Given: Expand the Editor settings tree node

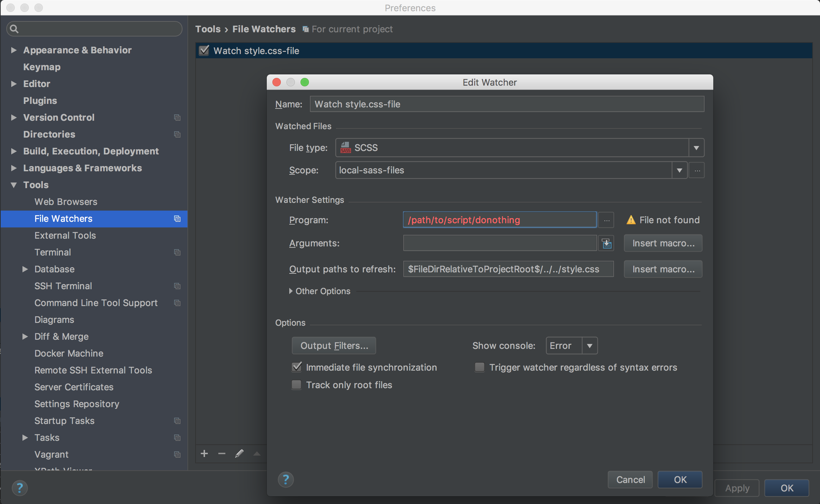Looking at the screenshot, I should point(14,84).
